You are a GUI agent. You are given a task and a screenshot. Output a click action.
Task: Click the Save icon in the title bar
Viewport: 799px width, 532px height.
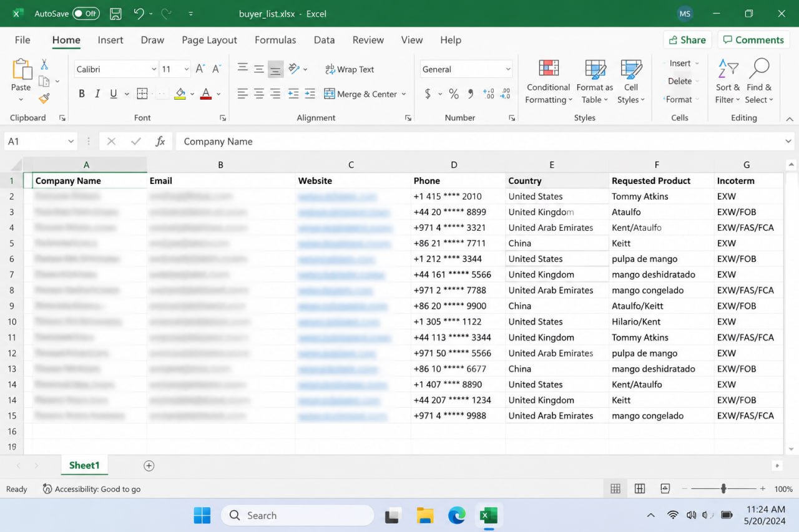(115, 14)
